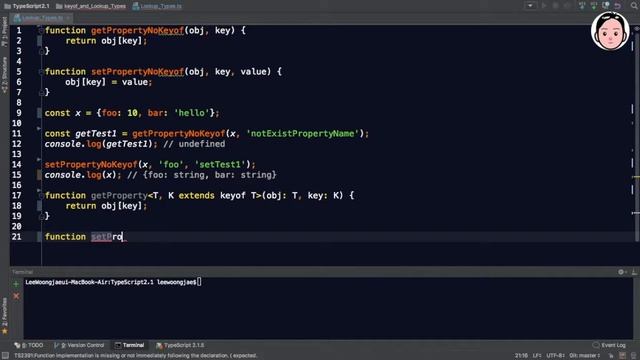Change file encoding UTF-8 in status bar
640x360 pixels.
point(555,356)
